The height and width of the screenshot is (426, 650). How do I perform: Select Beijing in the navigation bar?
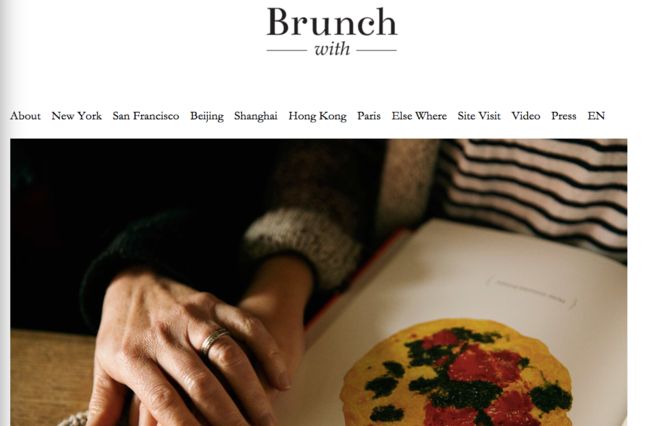(207, 116)
